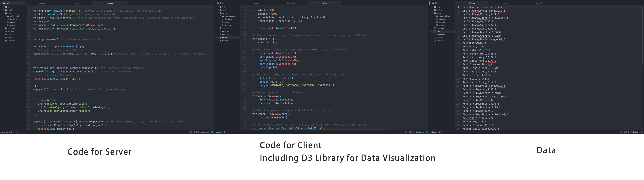Open .DS_Store under server in left window
The width and height of the screenshot is (644, 180).
click(x=14, y=19)
